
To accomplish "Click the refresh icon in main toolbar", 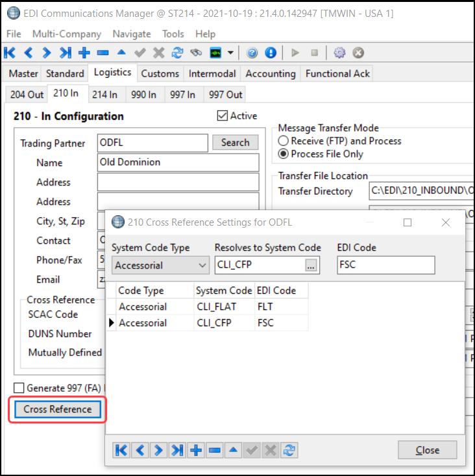I will click(178, 53).
